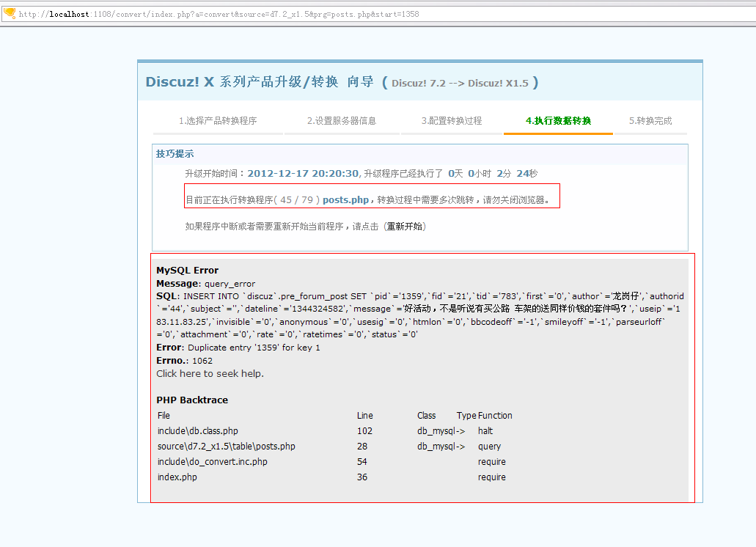Image resolution: width=756 pixels, height=547 pixels.
Task: Click the 'PHP Backtrace' heading
Action: [x=192, y=400]
